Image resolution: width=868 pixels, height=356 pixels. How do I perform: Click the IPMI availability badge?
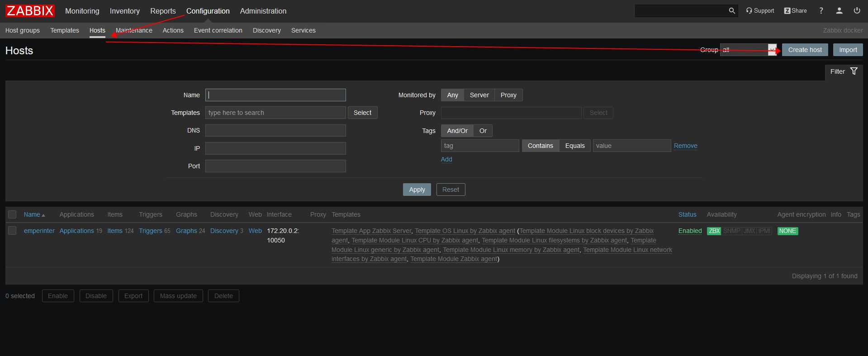(x=764, y=231)
